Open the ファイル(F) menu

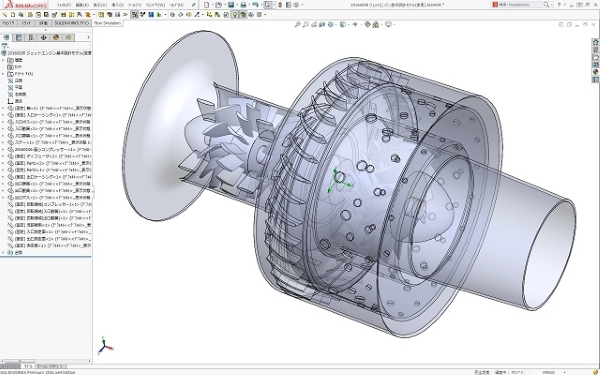pyautogui.click(x=64, y=5)
